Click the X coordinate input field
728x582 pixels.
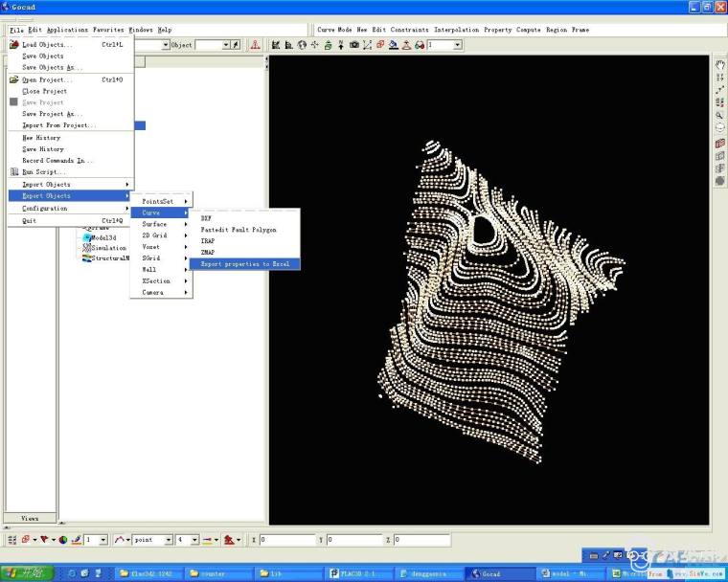(x=287, y=540)
